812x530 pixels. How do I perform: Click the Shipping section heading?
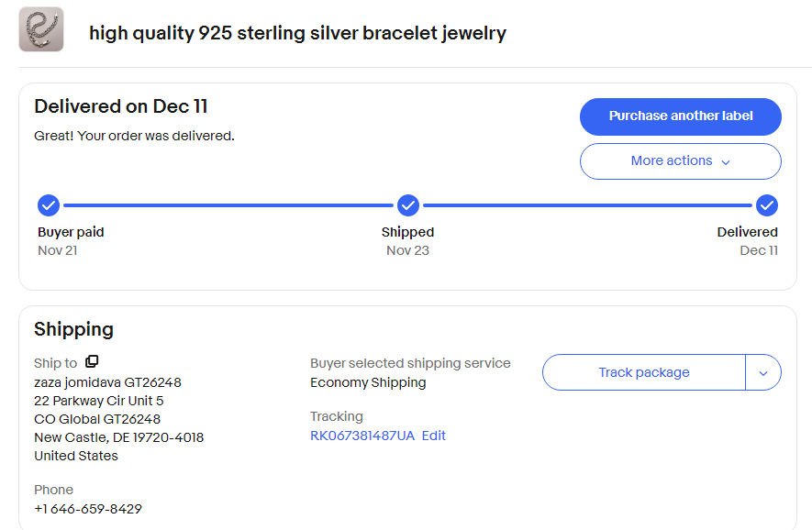pos(73,329)
